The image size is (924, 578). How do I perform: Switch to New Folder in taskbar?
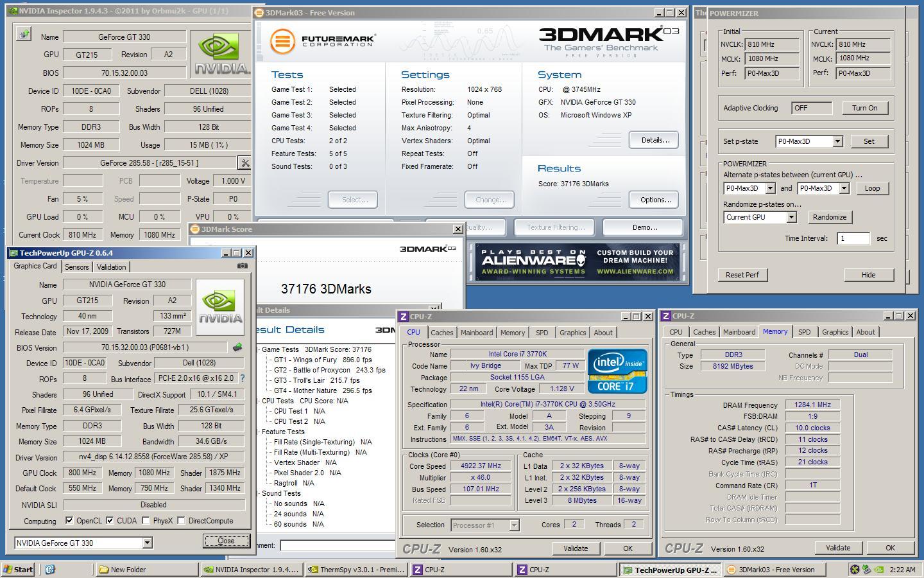pos(148,569)
